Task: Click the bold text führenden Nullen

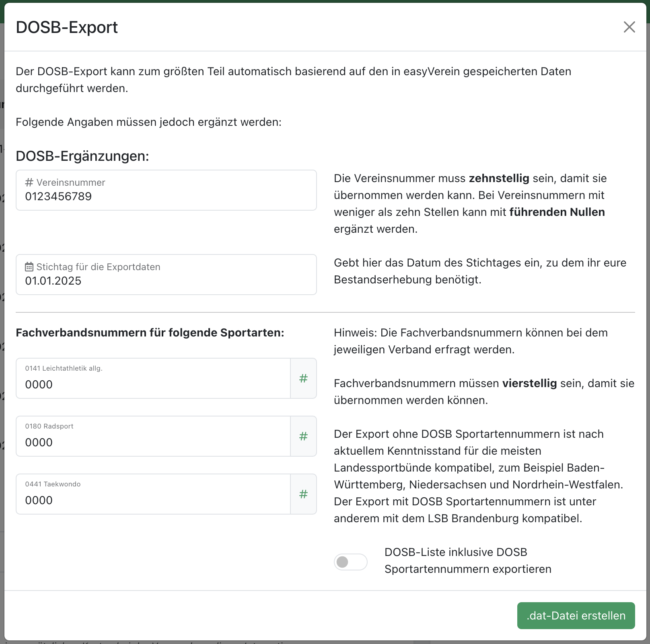Action: point(557,212)
